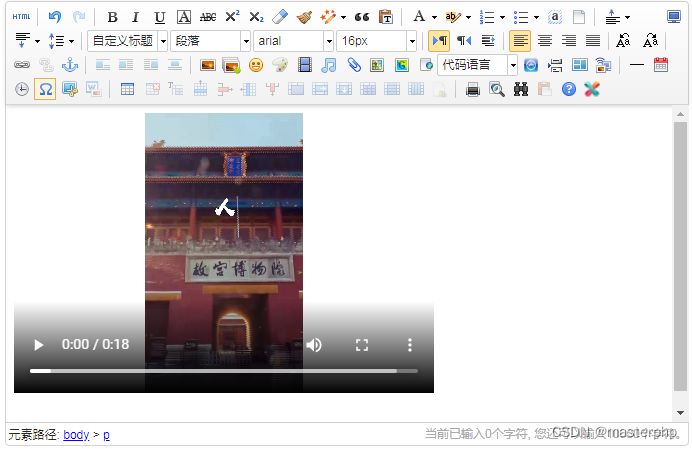Expand line height dropdown
692x449 pixels.
[71, 42]
